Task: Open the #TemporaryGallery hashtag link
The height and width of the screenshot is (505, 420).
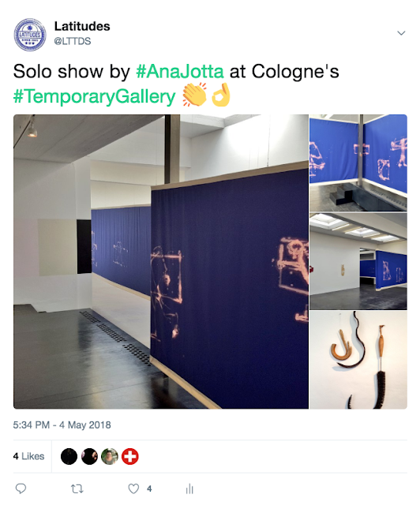Action: 95,96
